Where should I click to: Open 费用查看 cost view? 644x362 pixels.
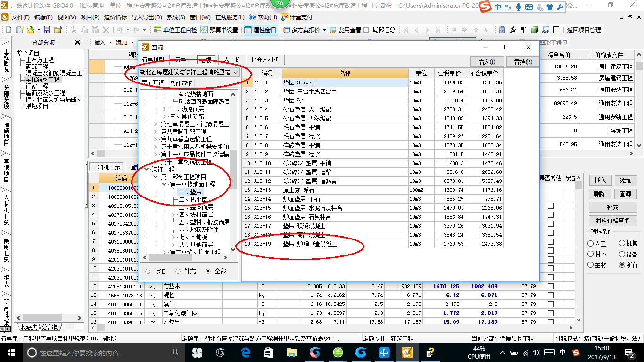pos(346,30)
